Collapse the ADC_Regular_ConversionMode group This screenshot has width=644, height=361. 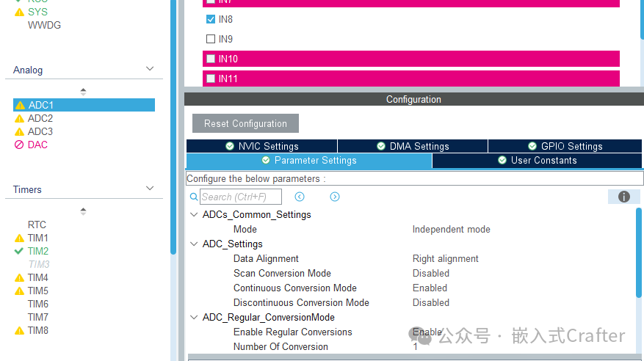(194, 317)
